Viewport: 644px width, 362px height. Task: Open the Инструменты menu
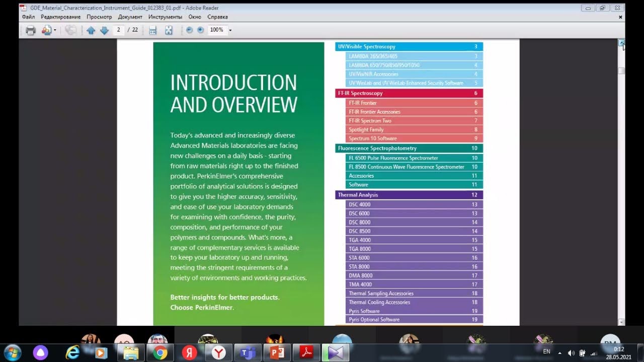(x=165, y=17)
